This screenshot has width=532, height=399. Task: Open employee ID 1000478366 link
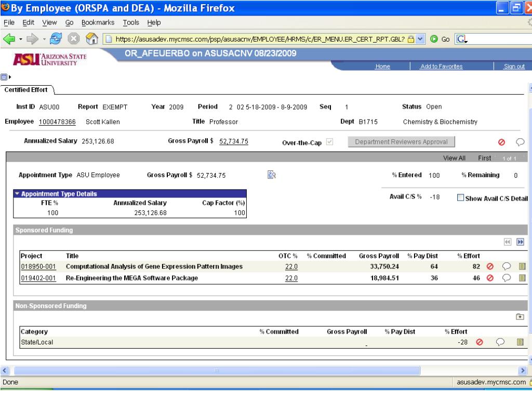[57, 122]
